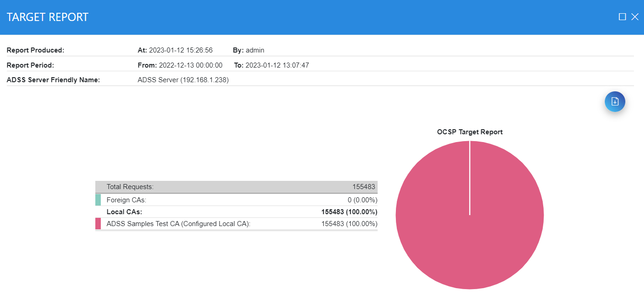644x306 pixels.
Task: Click the Foreign CAs 0 (0.00%) value
Action: point(362,200)
